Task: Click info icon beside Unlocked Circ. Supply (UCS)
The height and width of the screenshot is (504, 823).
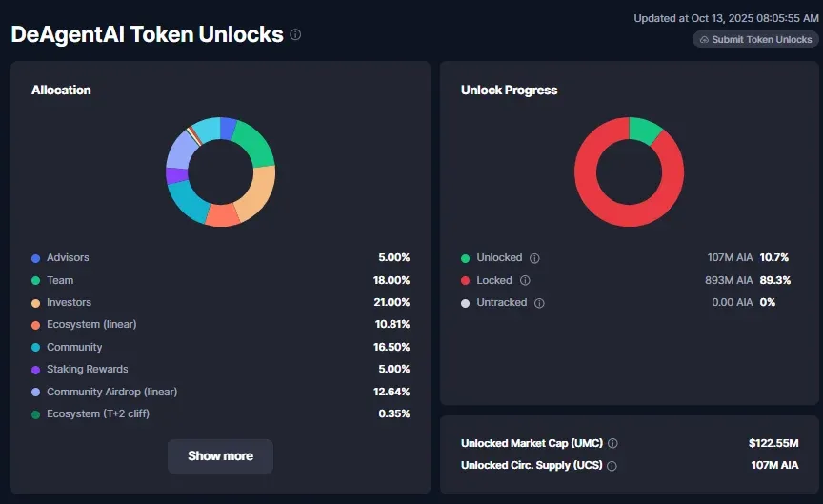Action: [612, 467]
